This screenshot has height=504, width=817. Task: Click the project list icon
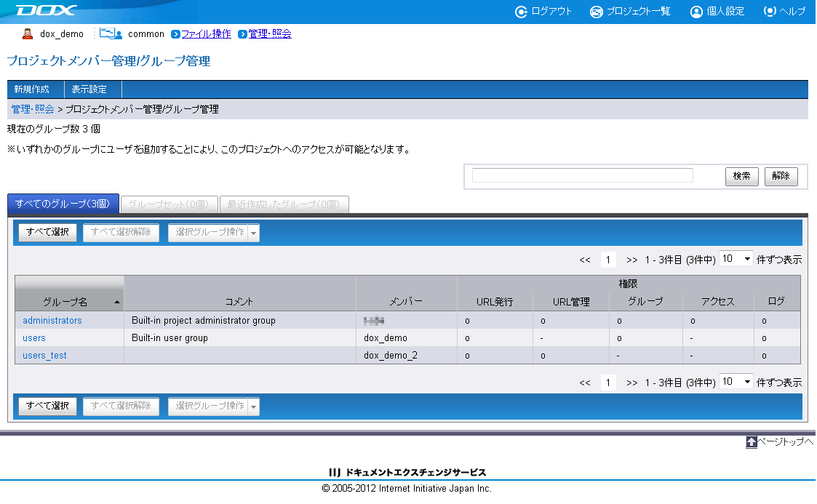point(597,12)
